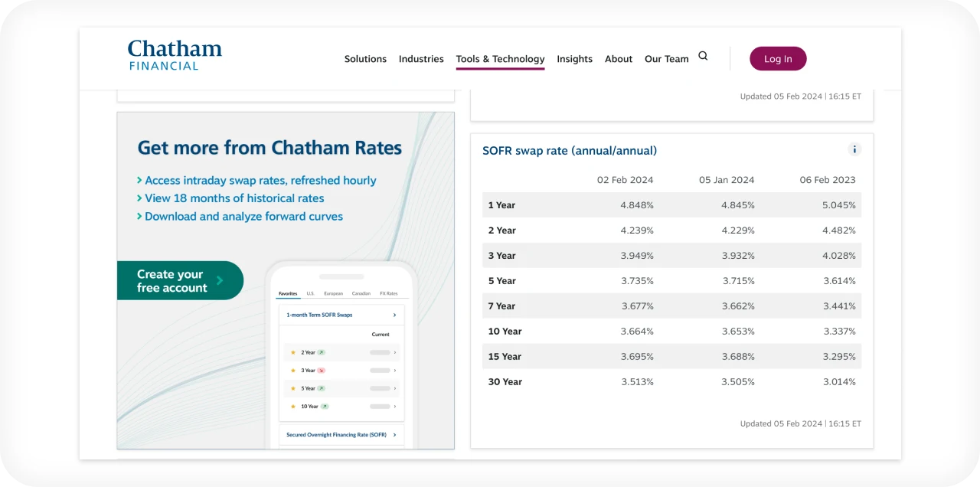Click the 4.848% rate cell
The height and width of the screenshot is (487, 980).
pos(637,205)
